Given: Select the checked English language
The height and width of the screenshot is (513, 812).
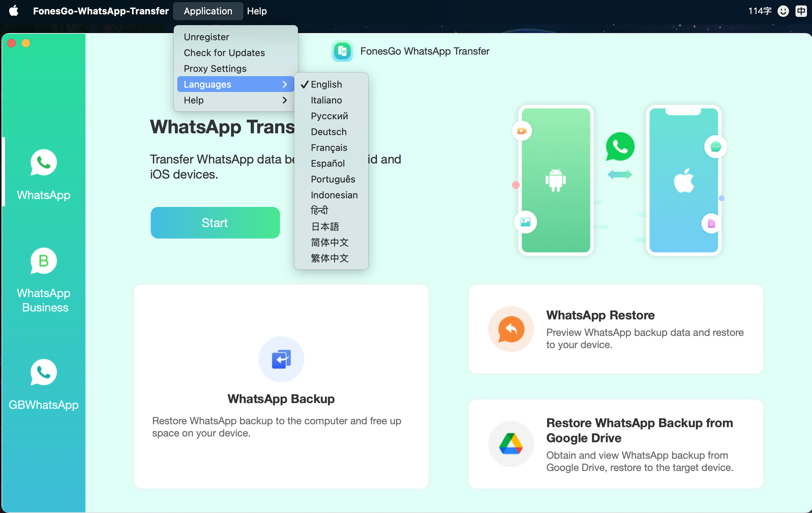Looking at the screenshot, I should (x=331, y=84).
